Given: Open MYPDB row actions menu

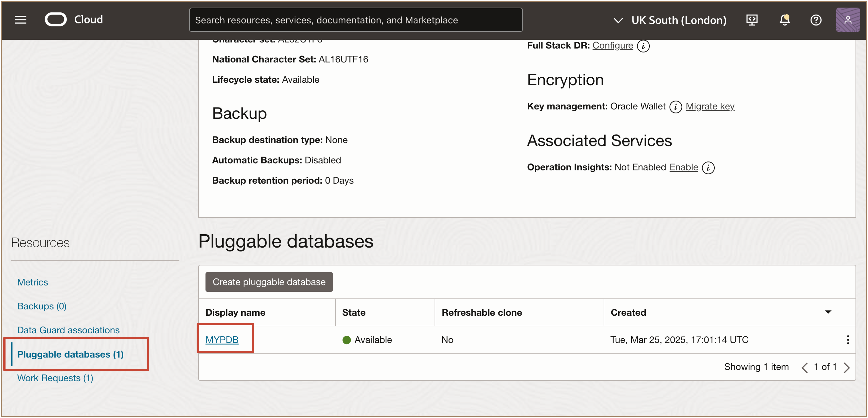Looking at the screenshot, I should click(847, 340).
